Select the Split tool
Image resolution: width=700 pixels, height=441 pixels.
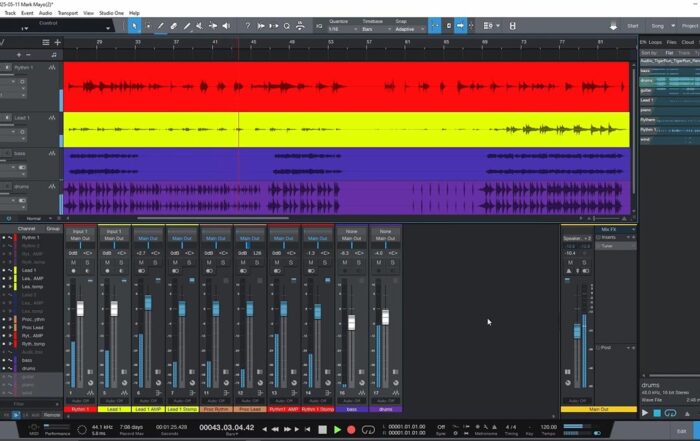161,26
